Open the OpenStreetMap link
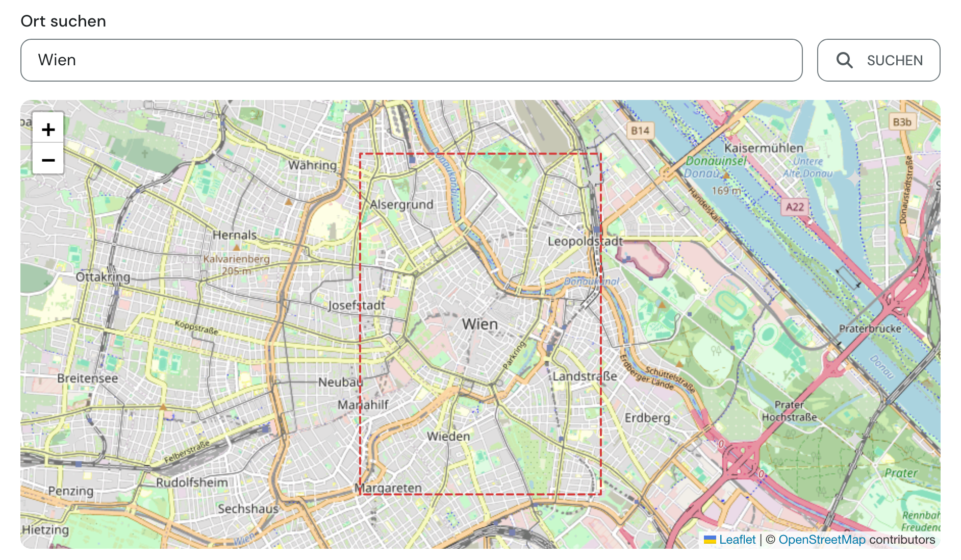This screenshot has width=961, height=560. pyautogui.click(x=822, y=540)
